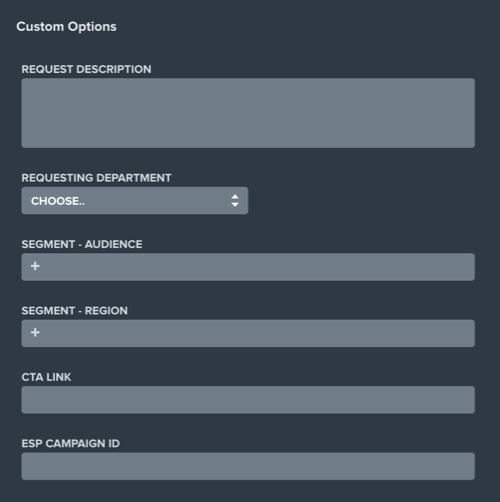Click the Custom Options heading
Screen dimensions: 500x502
point(66,27)
